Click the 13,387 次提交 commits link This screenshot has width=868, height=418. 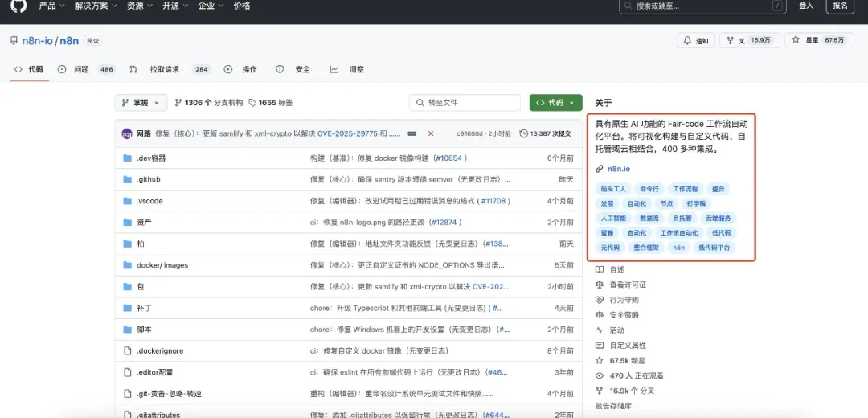[545, 133]
